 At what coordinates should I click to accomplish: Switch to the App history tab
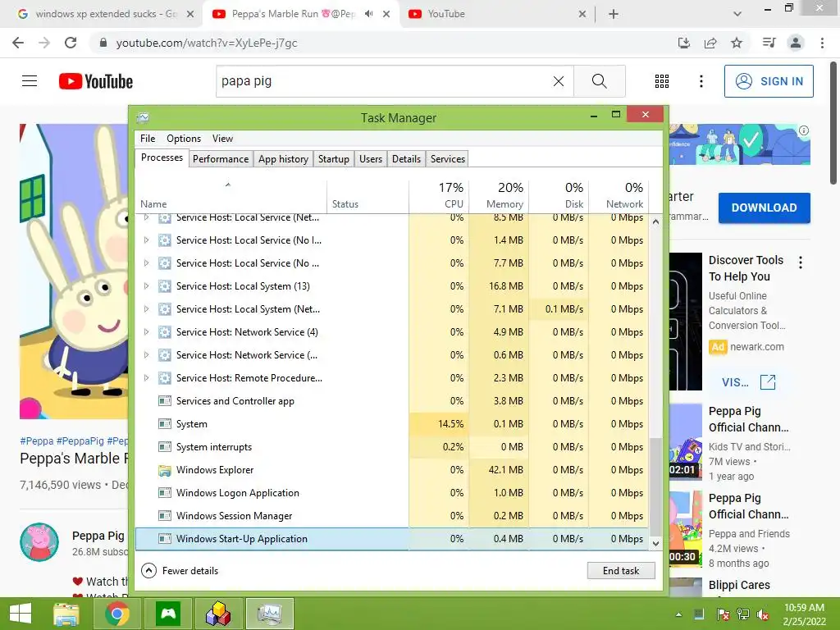coord(283,158)
